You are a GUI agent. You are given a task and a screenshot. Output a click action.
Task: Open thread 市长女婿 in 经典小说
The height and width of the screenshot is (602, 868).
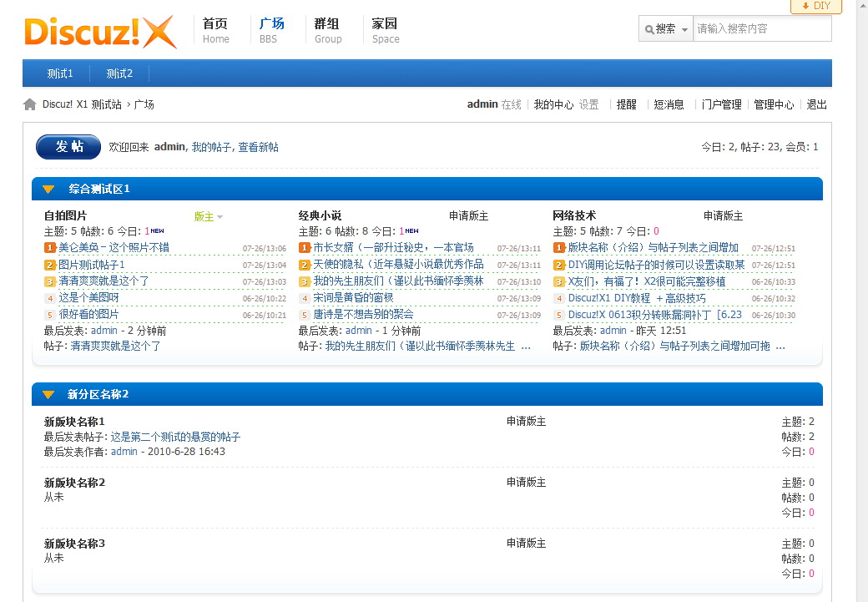(x=394, y=247)
